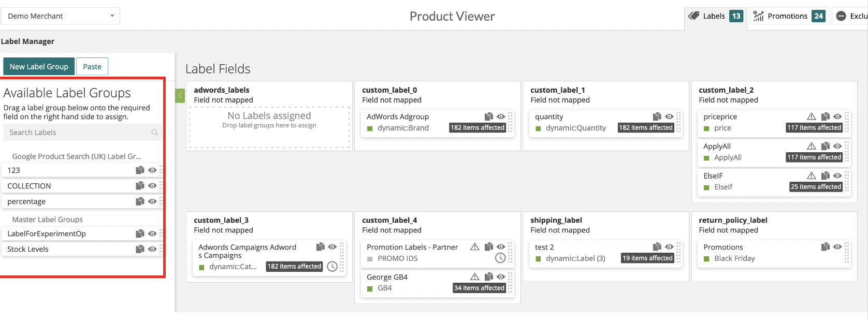The width and height of the screenshot is (868, 320).
Task: Click the drag handle on AdWords Adgroup
Action: [510, 122]
